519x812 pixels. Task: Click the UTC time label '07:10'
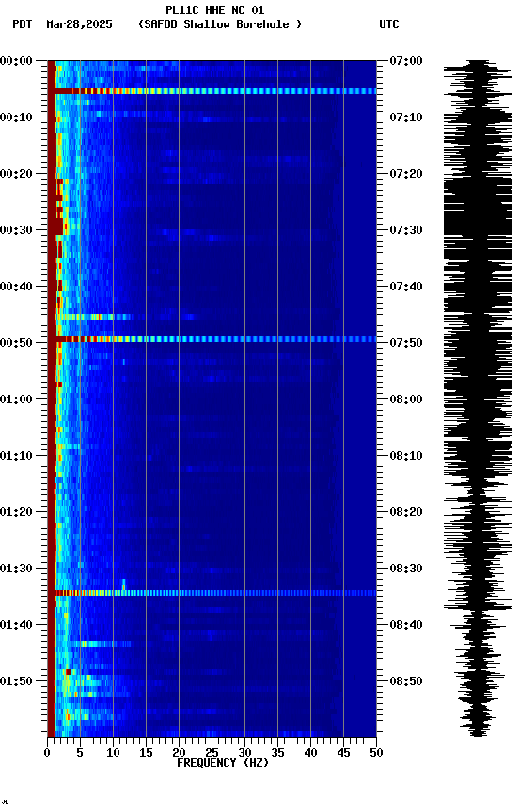coord(406,117)
